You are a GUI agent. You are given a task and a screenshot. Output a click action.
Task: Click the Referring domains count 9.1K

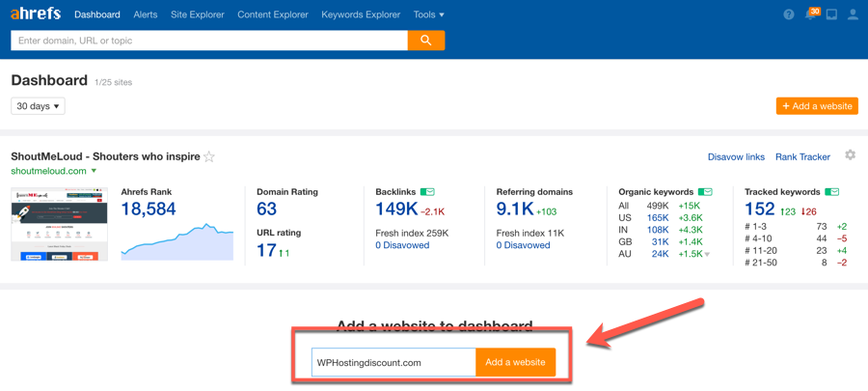(x=515, y=209)
